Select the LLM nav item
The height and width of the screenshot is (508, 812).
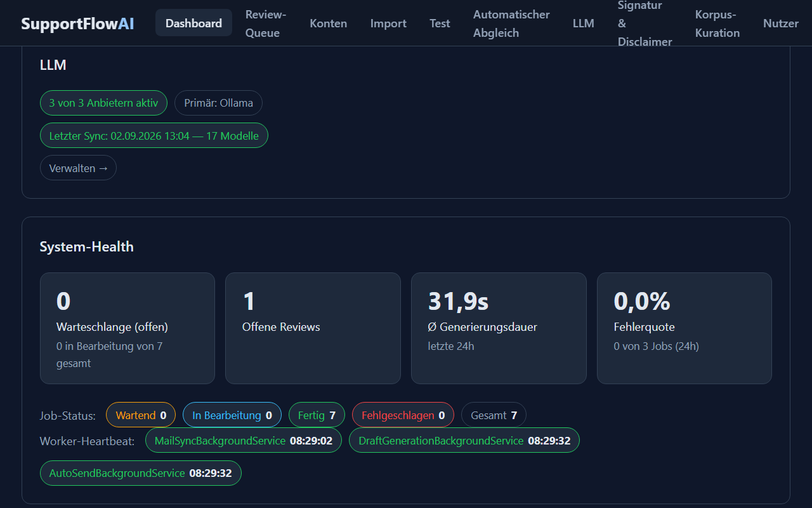click(x=583, y=23)
